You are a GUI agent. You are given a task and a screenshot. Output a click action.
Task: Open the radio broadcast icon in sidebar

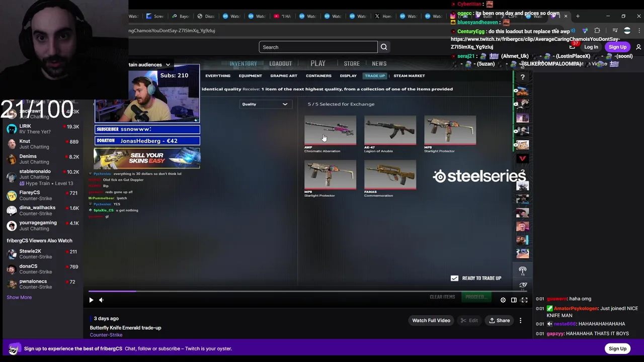click(522, 270)
